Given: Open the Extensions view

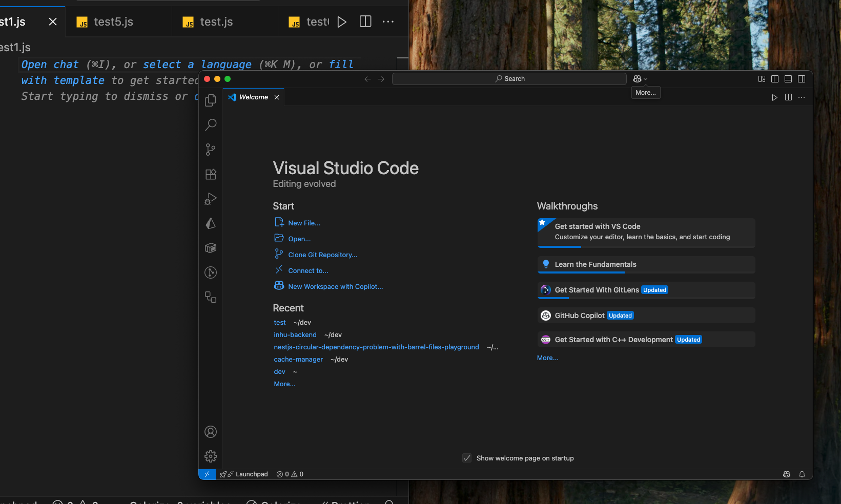Looking at the screenshot, I should (x=211, y=174).
